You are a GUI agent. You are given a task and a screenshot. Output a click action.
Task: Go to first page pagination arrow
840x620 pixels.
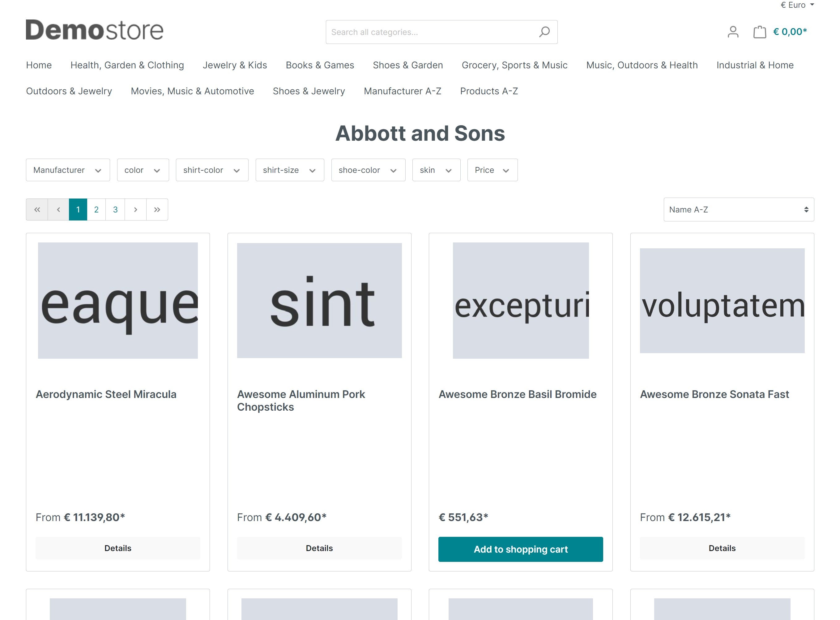click(x=37, y=209)
